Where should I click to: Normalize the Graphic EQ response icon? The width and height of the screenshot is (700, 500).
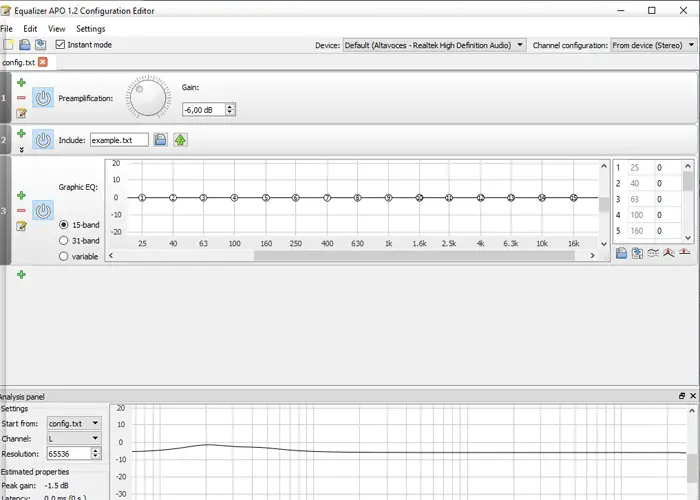(x=669, y=253)
